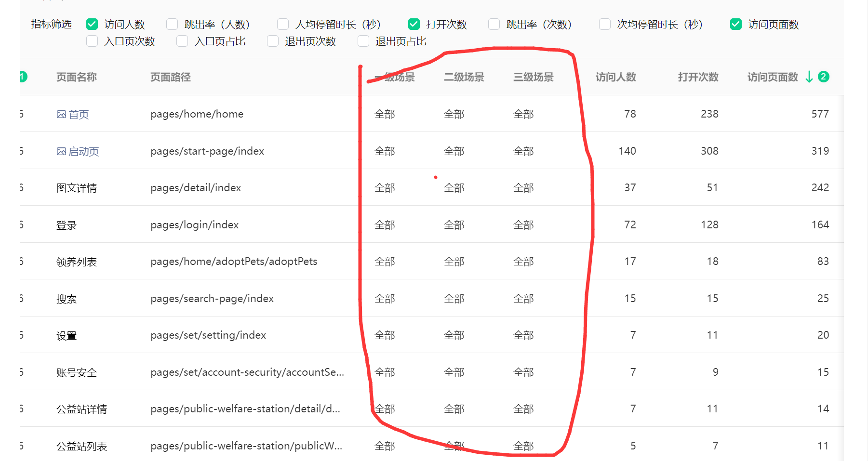This screenshot has width=868, height=461.
Task: Click visitor count 5 in 公益站列表 row
Action: [x=633, y=446]
